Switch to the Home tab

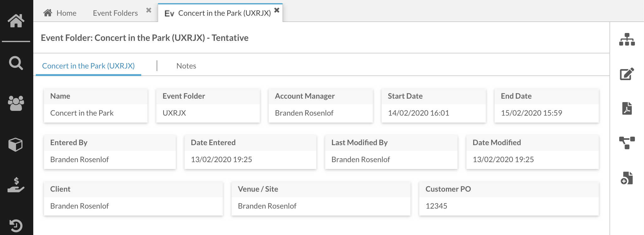60,13
